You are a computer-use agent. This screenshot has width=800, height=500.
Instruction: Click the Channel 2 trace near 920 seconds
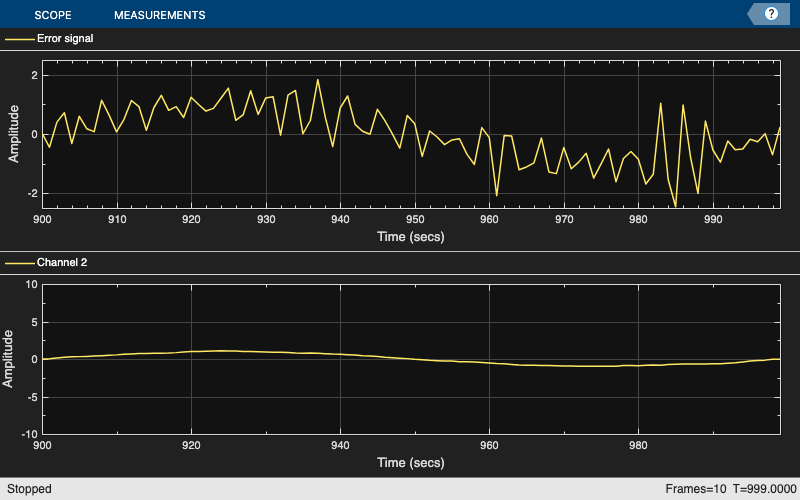tap(191, 352)
